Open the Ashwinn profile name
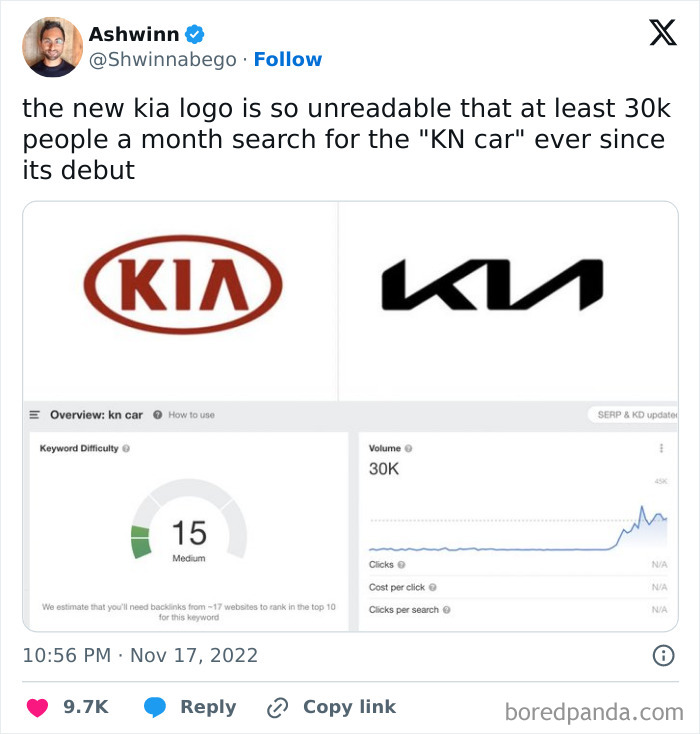The height and width of the screenshot is (734, 700). coord(132,34)
